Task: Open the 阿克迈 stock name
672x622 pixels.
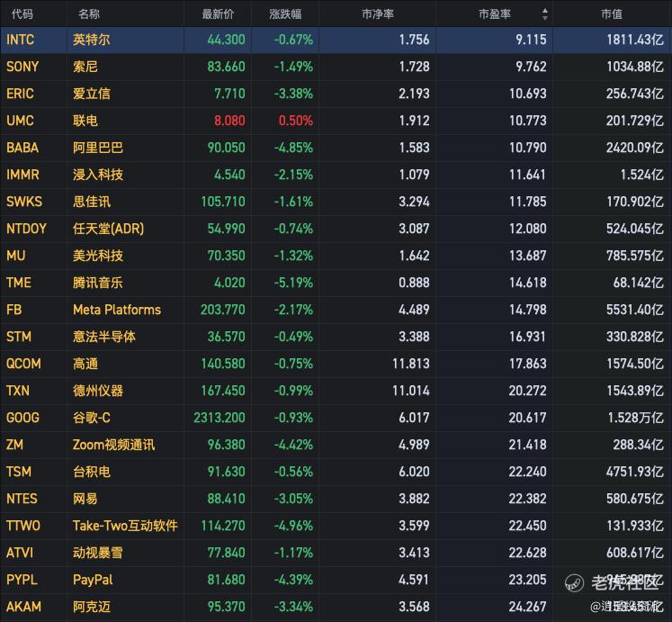Action: coord(91,608)
